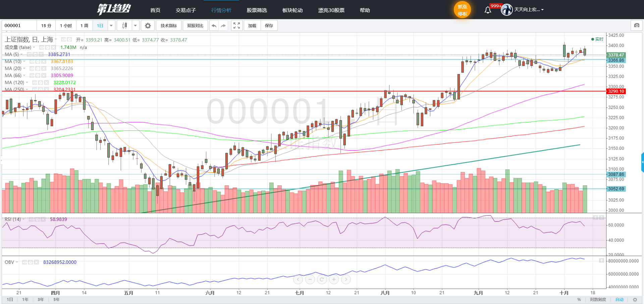The height and width of the screenshot is (304, 644).
Task: Click the undo arrow in toolbar
Action: point(214,25)
